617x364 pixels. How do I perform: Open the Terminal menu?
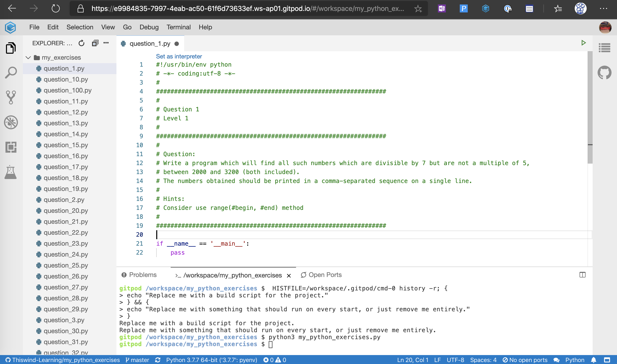pos(178,27)
